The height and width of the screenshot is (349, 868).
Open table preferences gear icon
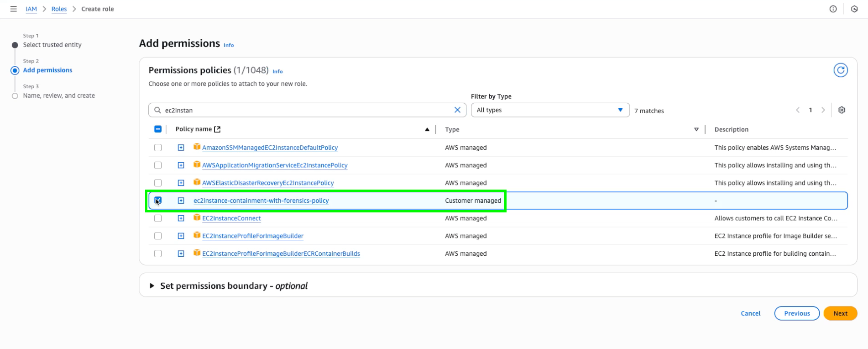coord(842,110)
